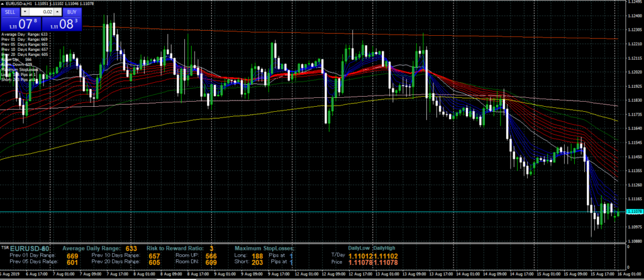This screenshot has width=644, height=280.
Task: Click the 12 Aug 01:00 time axis label
Action: tap(306, 275)
